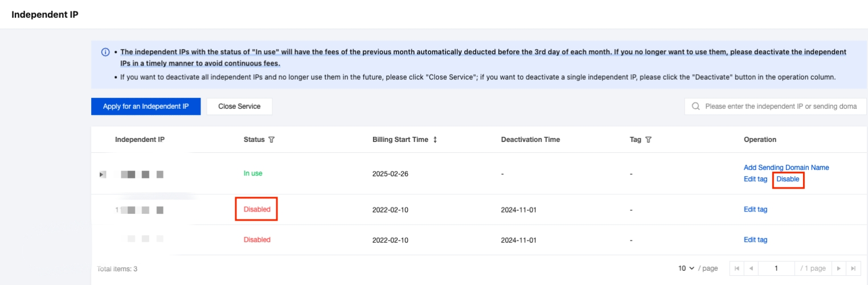
Task: Click Apply for an Independent IP
Action: [x=146, y=107]
